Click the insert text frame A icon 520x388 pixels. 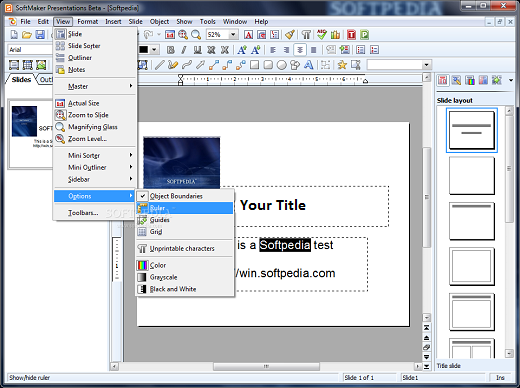click(x=248, y=34)
